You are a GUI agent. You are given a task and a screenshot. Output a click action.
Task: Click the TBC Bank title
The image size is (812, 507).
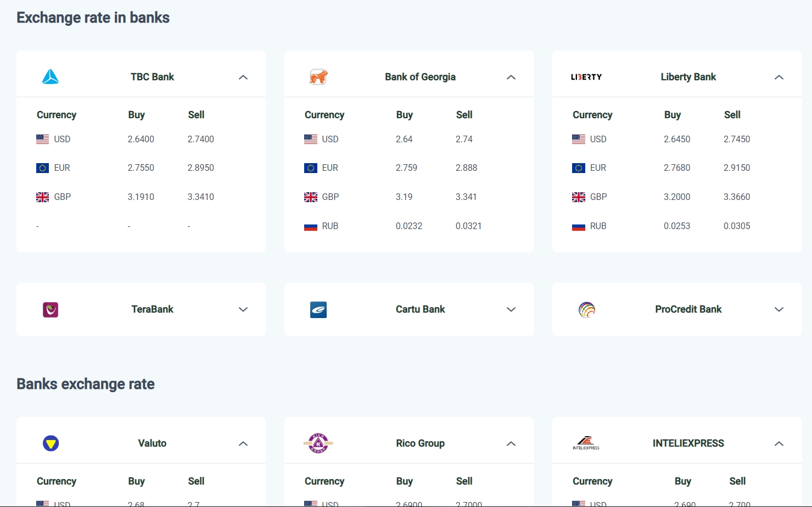pyautogui.click(x=152, y=77)
